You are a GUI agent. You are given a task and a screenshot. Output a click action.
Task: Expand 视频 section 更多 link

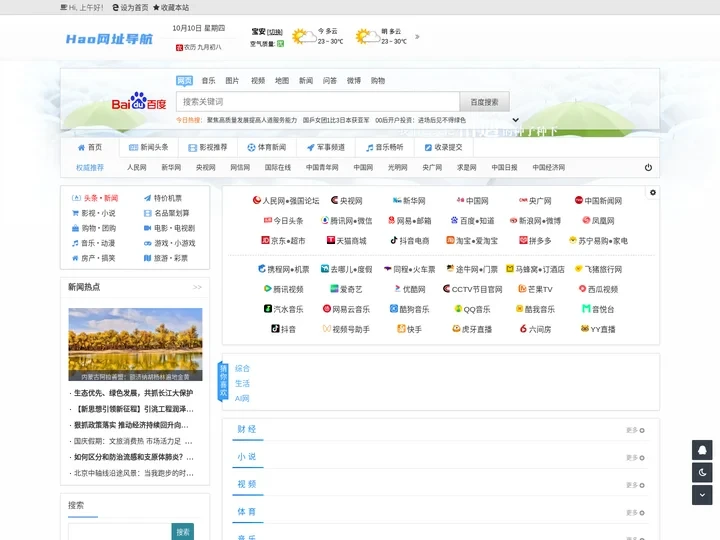pyautogui.click(x=636, y=485)
